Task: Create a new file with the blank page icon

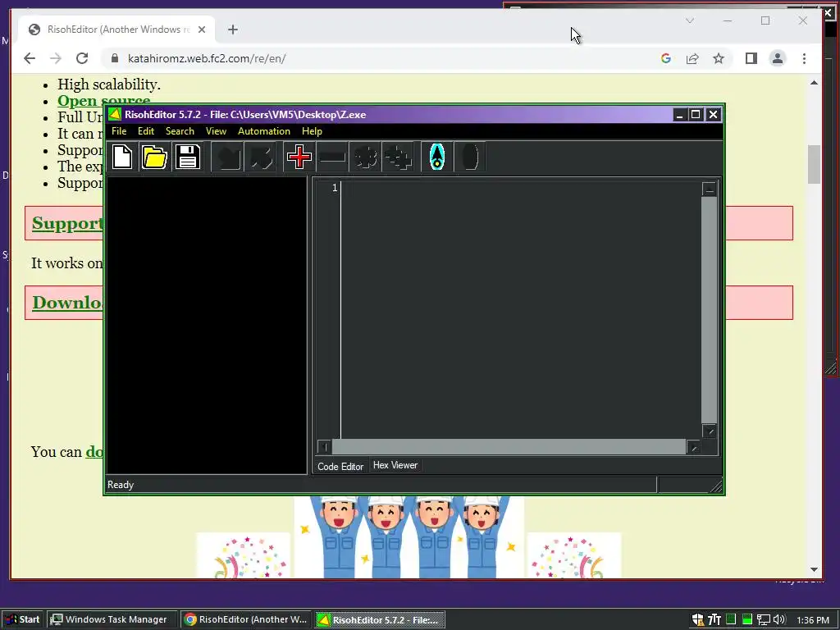Action: [x=122, y=157]
